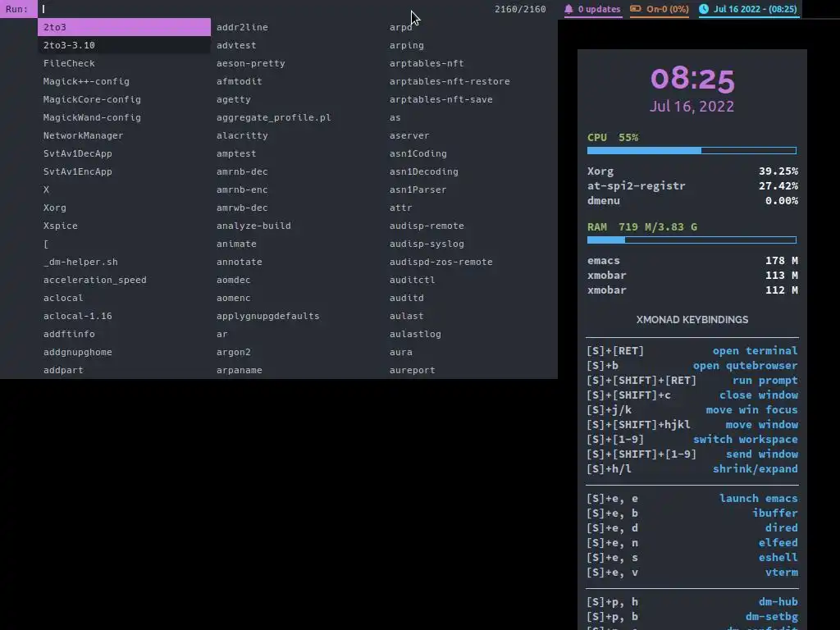Image resolution: width=840 pixels, height=630 pixels.
Task: Click the bell icon next to updates
Action: pos(568,8)
